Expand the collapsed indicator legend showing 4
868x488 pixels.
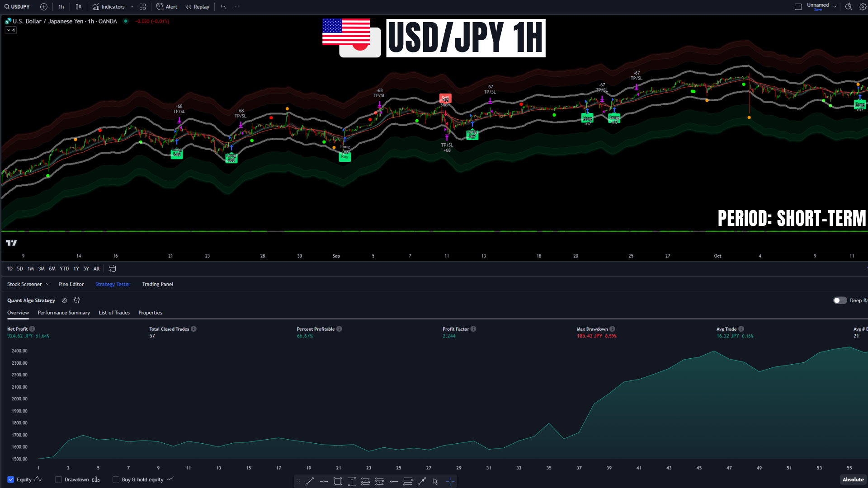11,30
